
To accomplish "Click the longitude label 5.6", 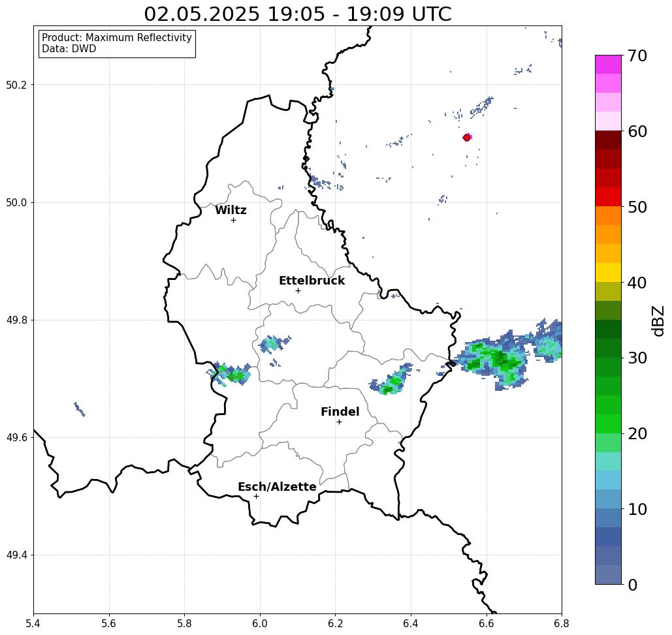I will pos(109,623).
